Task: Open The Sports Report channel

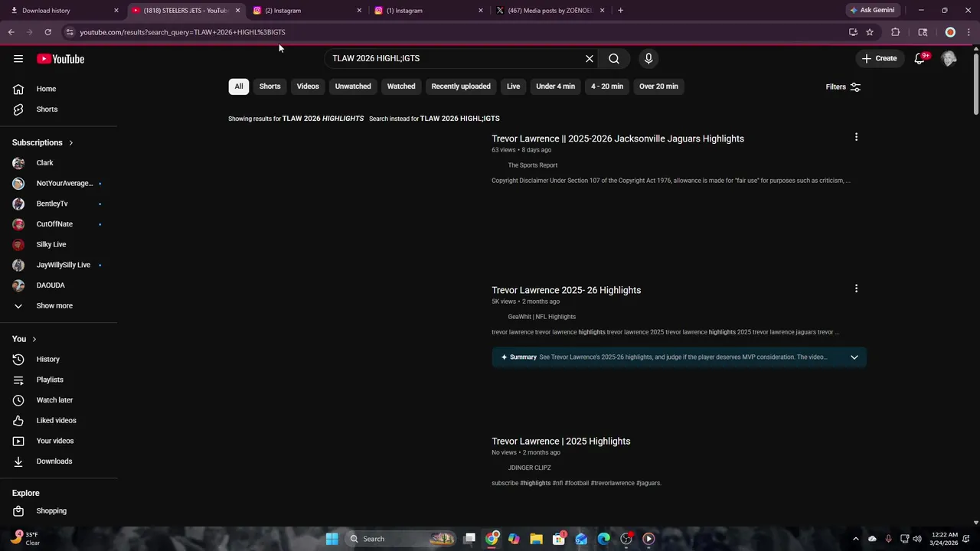Action: tap(533, 165)
